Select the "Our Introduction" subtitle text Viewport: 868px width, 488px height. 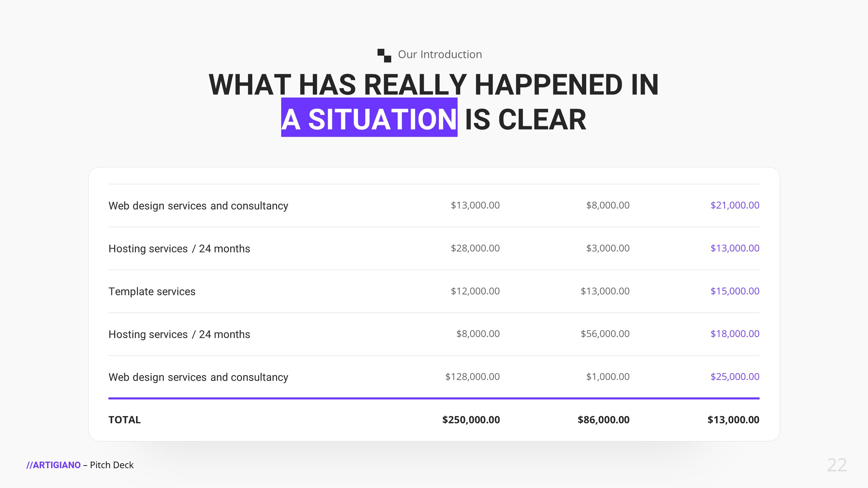(x=440, y=54)
